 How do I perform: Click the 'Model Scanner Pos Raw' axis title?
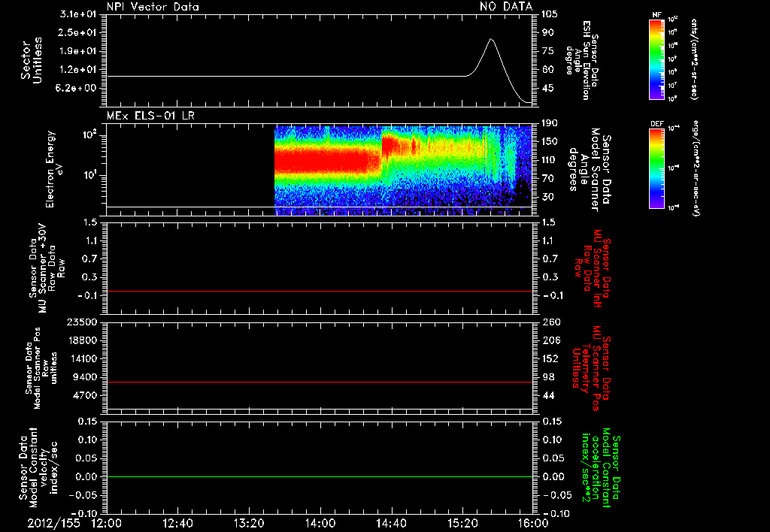41,368
